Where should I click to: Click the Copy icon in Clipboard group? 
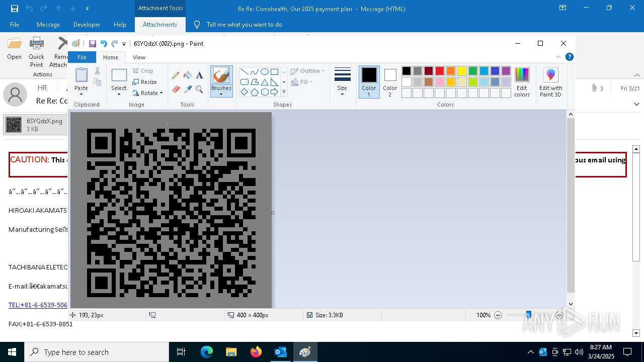[x=98, y=82]
